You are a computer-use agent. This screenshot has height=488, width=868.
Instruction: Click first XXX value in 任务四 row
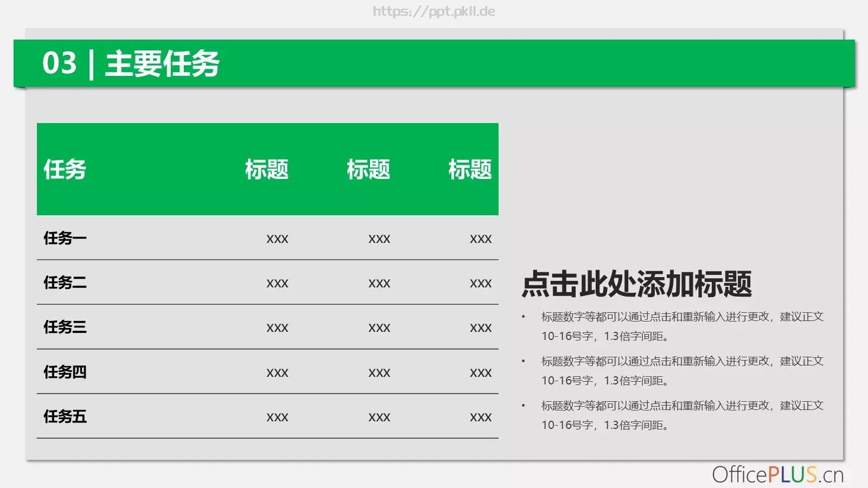(277, 373)
